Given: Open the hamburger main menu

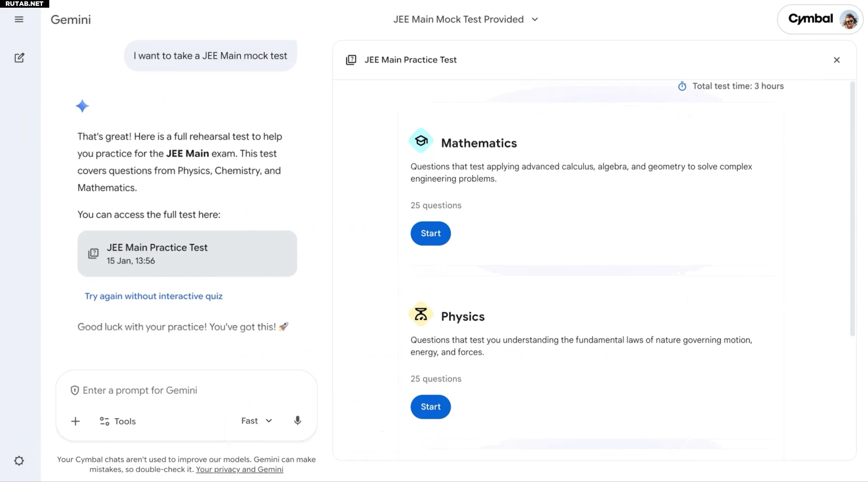Looking at the screenshot, I should [x=19, y=19].
